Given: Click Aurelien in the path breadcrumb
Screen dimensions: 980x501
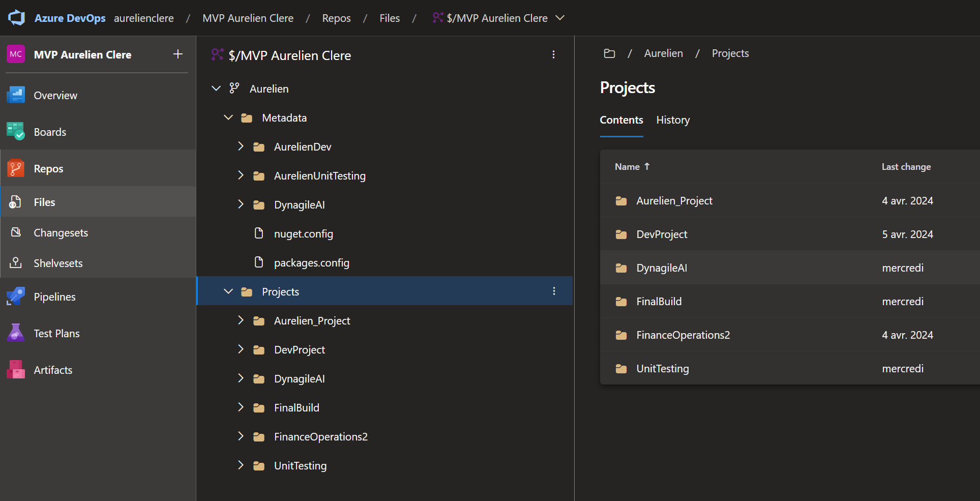Looking at the screenshot, I should point(664,53).
